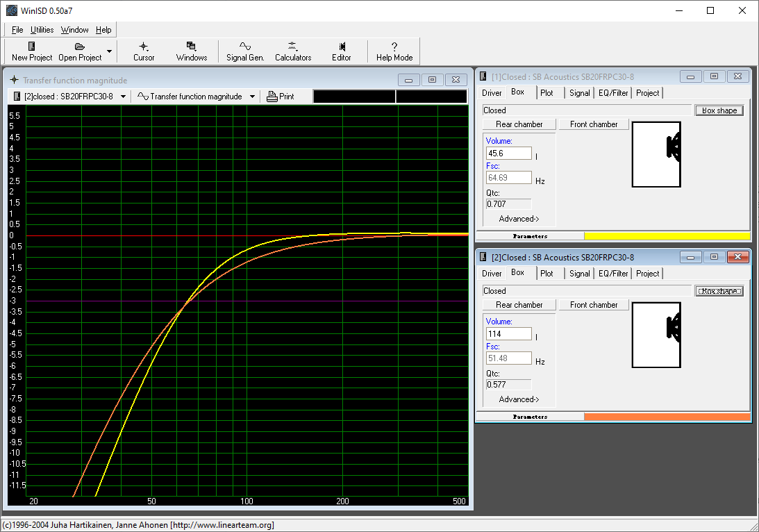Screen dimensions: 759x532
Task: Switch to Signal tab in project [2] window
Action: (579, 274)
